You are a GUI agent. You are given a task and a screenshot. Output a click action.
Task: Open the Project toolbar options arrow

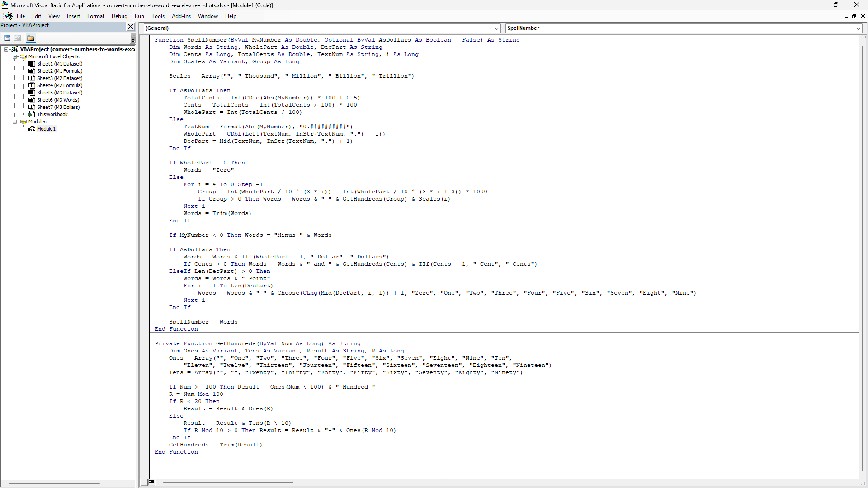(x=133, y=38)
